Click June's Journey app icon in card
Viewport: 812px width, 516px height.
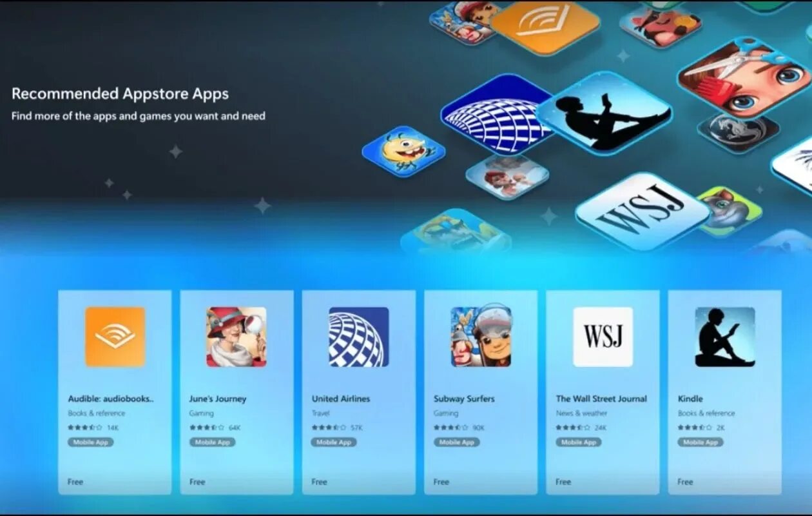237,337
